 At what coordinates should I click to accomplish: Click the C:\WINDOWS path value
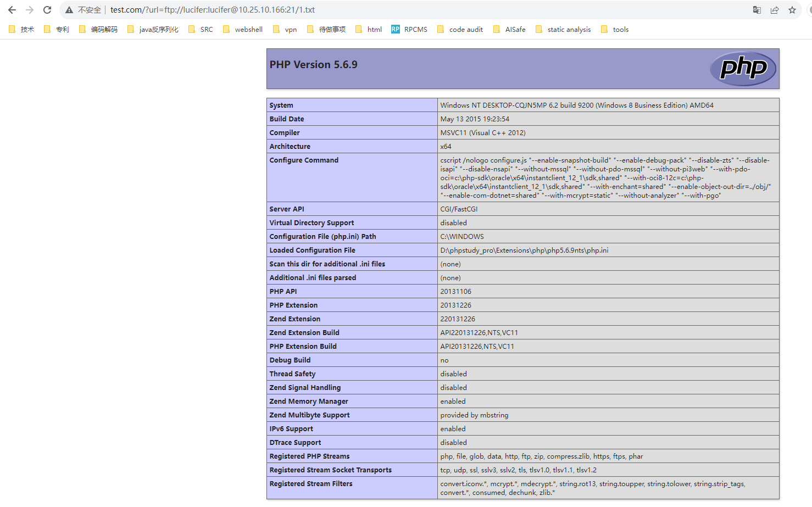point(462,237)
